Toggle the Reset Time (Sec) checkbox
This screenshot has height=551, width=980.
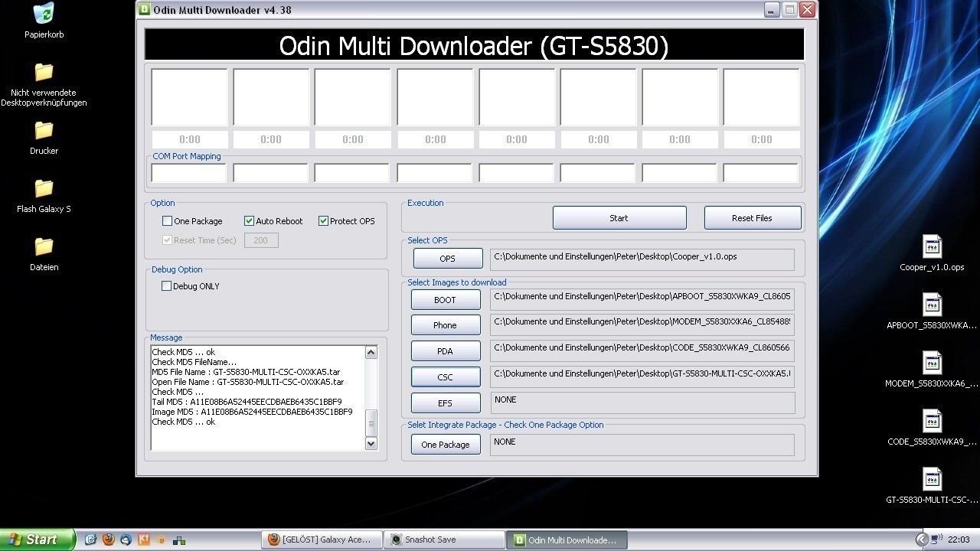coord(167,240)
